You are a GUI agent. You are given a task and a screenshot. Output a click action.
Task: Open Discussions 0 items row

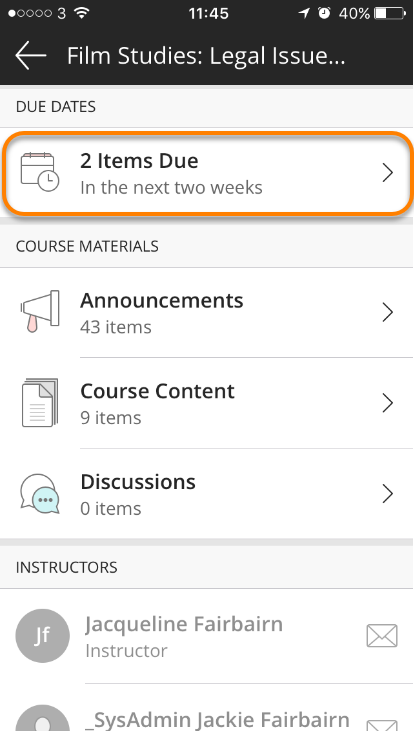click(207, 494)
